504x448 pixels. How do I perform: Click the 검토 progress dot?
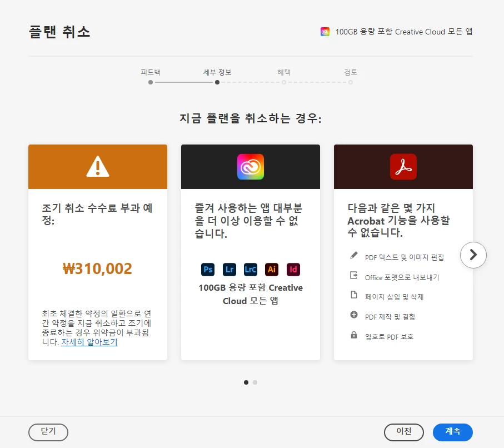click(351, 82)
